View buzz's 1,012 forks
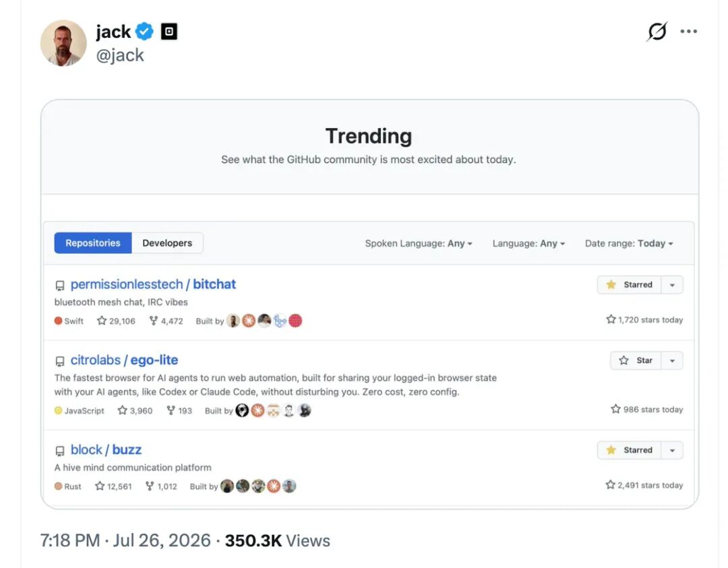728x568 pixels. [161, 486]
